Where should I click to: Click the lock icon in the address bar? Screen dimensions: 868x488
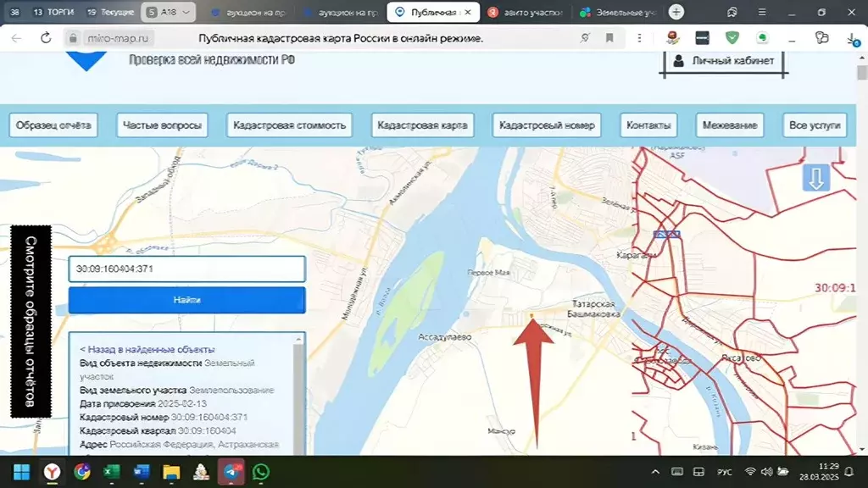pyautogui.click(x=73, y=38)
